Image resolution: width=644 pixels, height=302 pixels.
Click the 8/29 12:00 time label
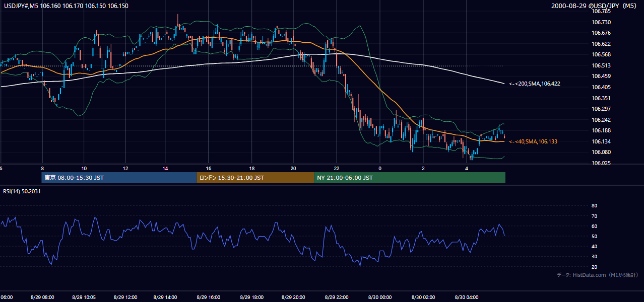pyautogui.click(x=125, y=297)
